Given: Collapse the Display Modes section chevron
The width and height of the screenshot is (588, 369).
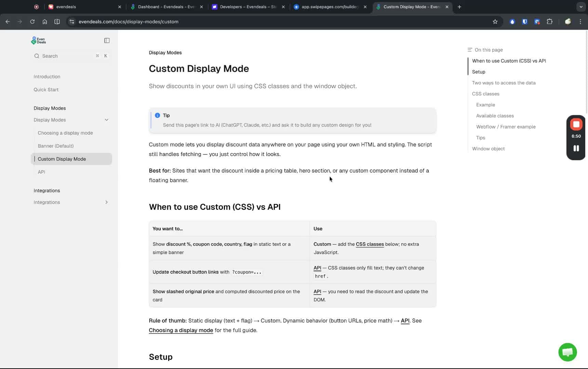Looking at the screenshot, I should pyautogui.click(x=107, y=120).
